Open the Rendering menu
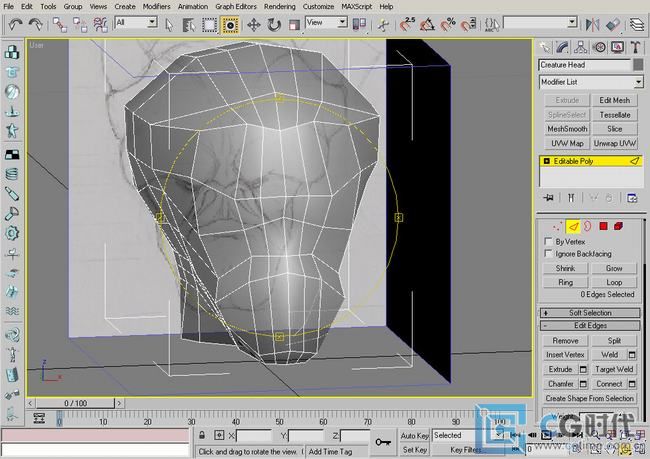650x459 pixels. coord(280,7)
